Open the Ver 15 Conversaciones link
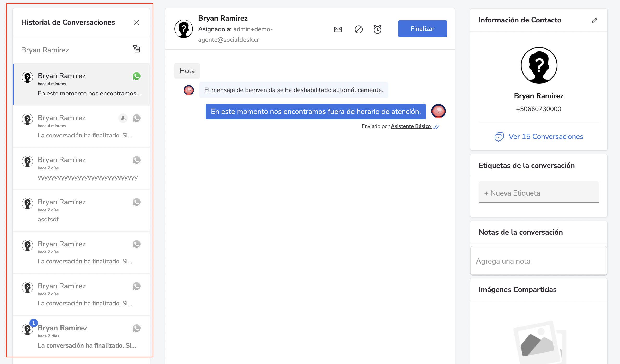Image resolution: width=620 pixels, height=364 pixels. [x=546, y=137]
